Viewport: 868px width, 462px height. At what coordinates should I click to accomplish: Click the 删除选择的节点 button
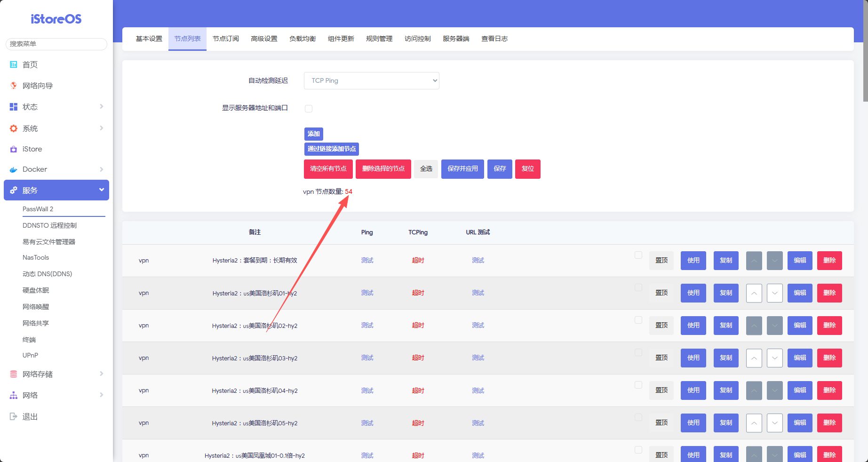click(x=383, y=169)
